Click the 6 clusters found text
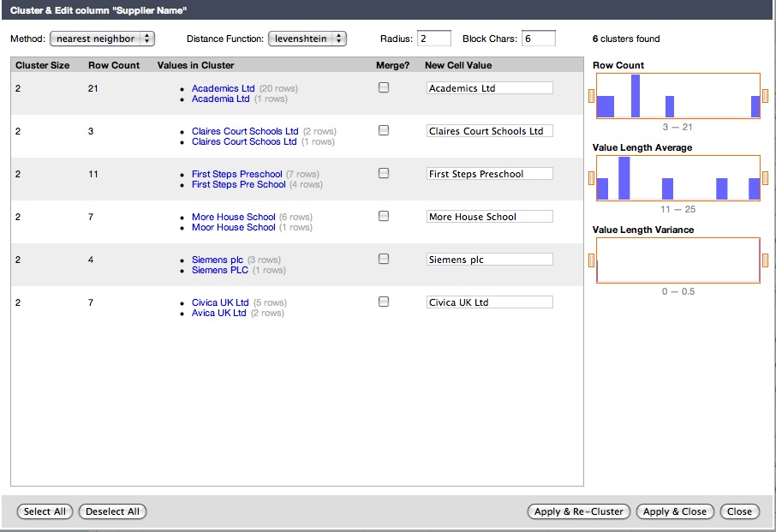 coord(626,39)
